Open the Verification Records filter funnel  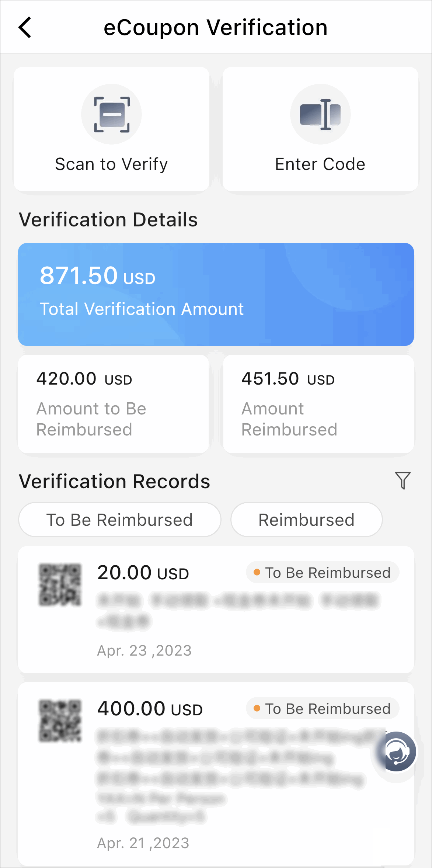coord(403,480)
